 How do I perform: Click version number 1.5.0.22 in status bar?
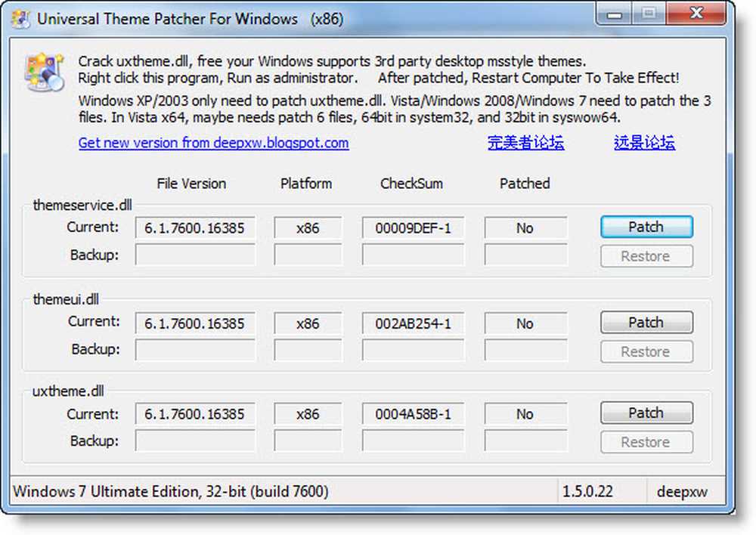pyautogui.click(x=587, y=492)
